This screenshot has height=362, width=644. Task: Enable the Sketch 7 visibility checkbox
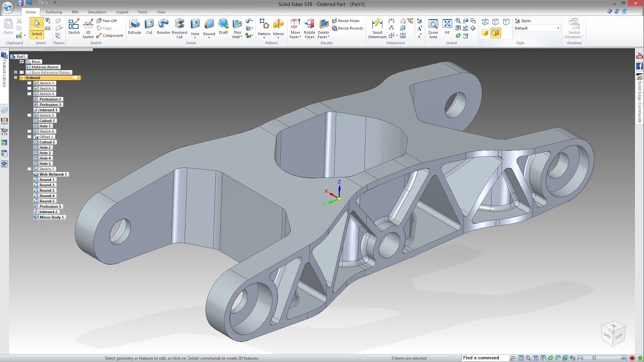coord(29,169)
